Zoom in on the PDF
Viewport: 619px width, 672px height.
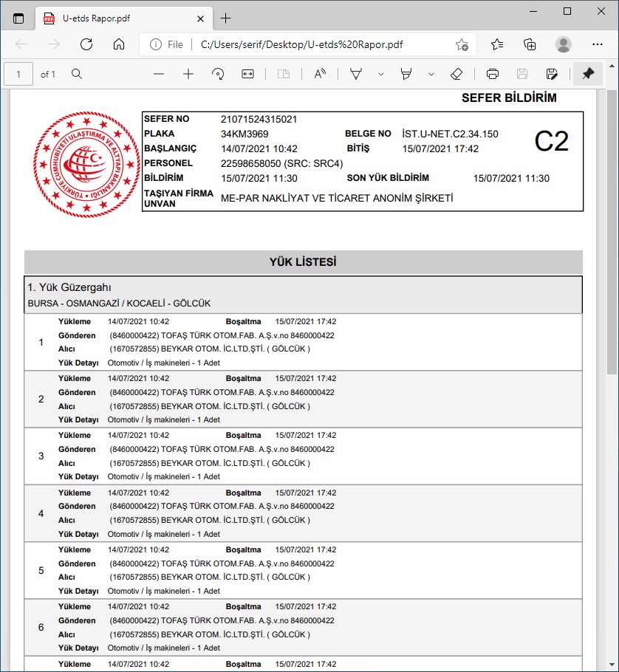(x=188, y=74)
